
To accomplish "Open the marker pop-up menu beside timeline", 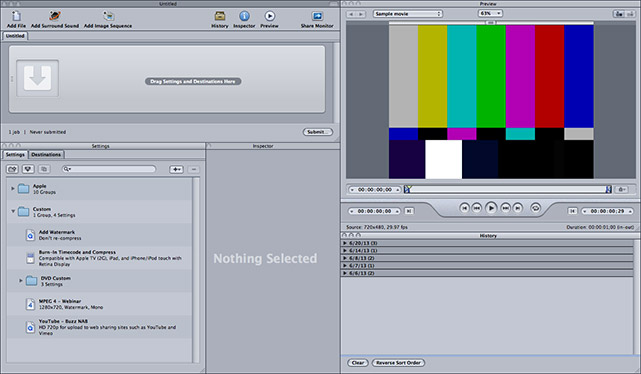I will [x=622, y=190].
